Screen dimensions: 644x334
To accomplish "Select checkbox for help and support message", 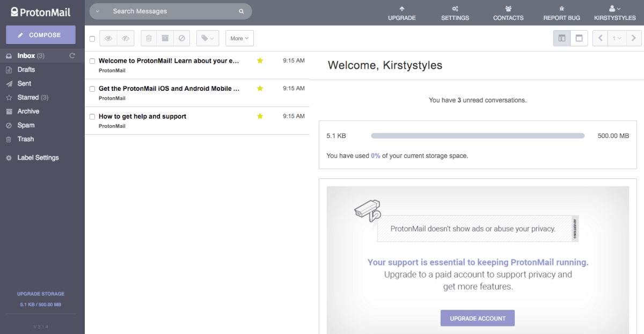I will coord(92,117).
